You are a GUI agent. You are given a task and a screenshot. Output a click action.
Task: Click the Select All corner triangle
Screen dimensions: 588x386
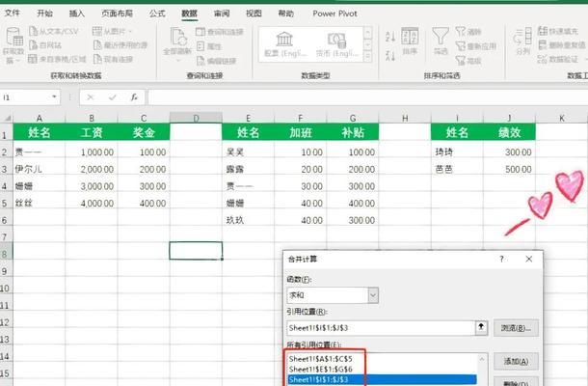point(7,118)
